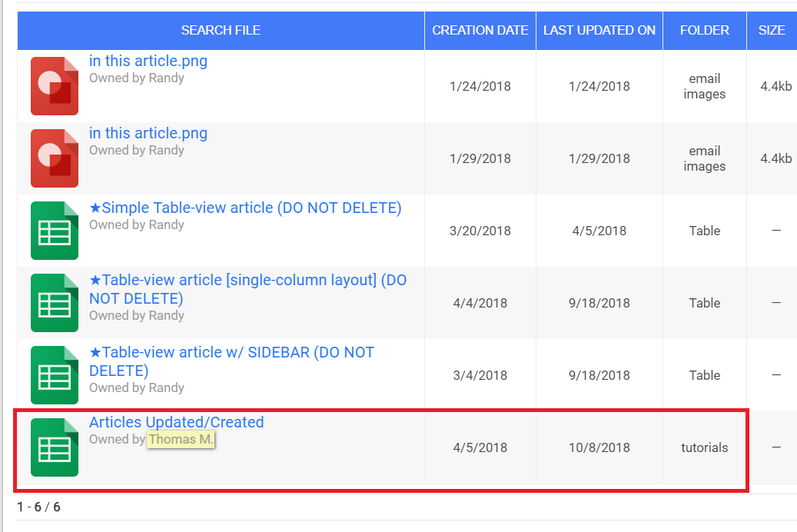797x532 pixels.
Task: Open the Articles Updated/Created file link
Action: point(176,422)
